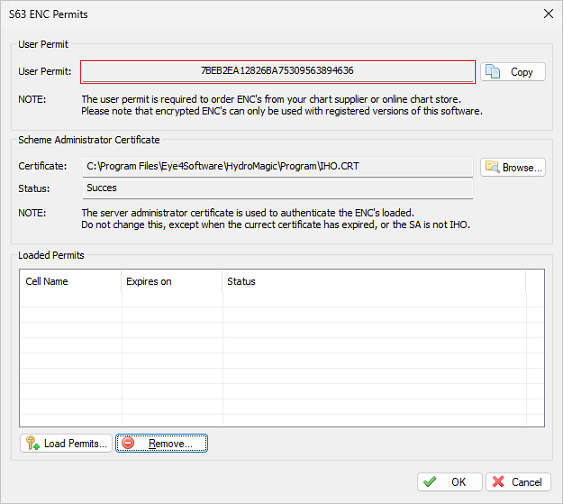
Task: Click the Remove... button label
Action: [x=170, y=444]
